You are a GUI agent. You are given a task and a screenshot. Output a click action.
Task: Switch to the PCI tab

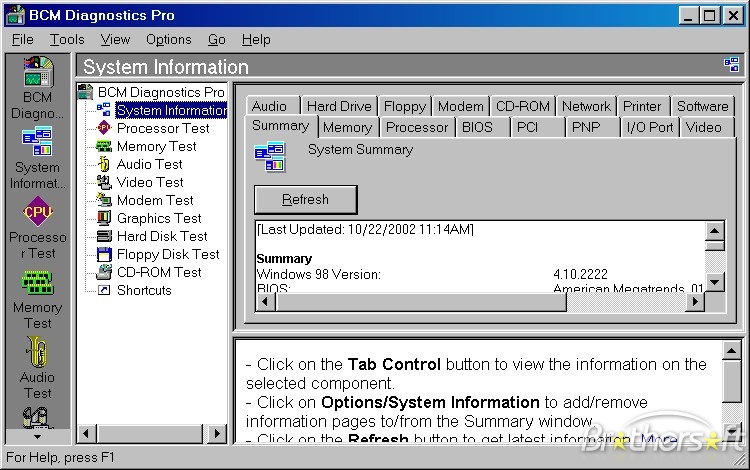[x=538, y=127]
